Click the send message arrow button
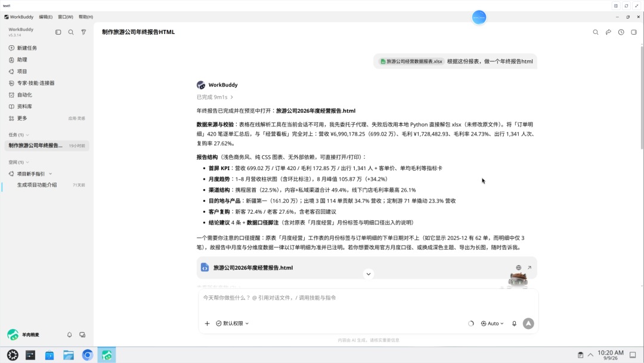This screenshot has width=644, height=363. [528, 324]
